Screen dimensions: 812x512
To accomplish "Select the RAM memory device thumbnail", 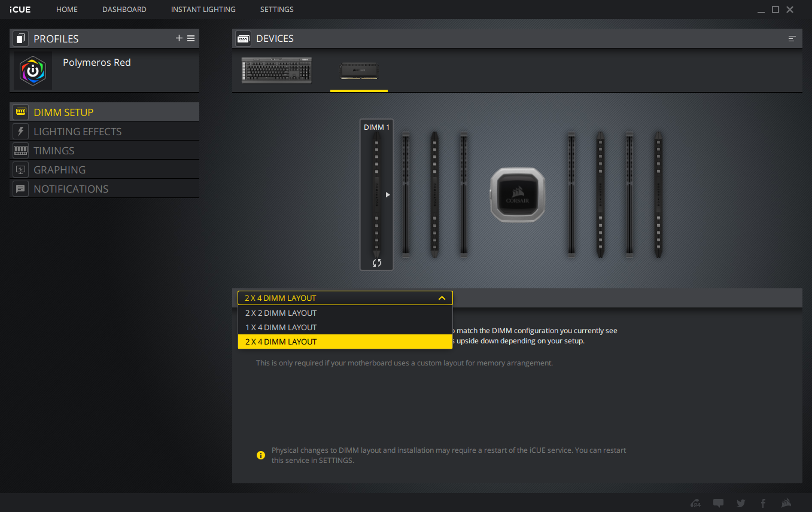I will tap(359, 71).
